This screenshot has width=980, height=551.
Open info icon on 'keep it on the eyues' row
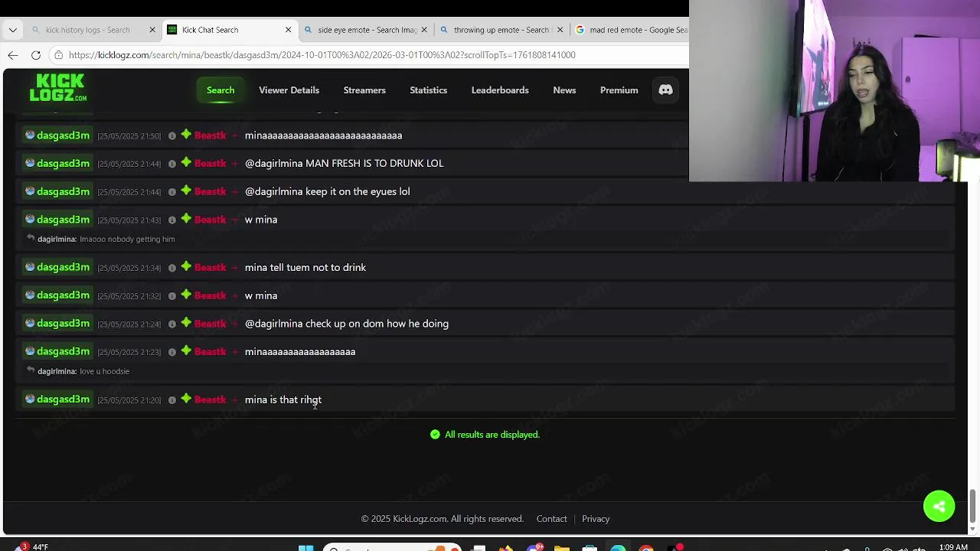coord(171,192)
